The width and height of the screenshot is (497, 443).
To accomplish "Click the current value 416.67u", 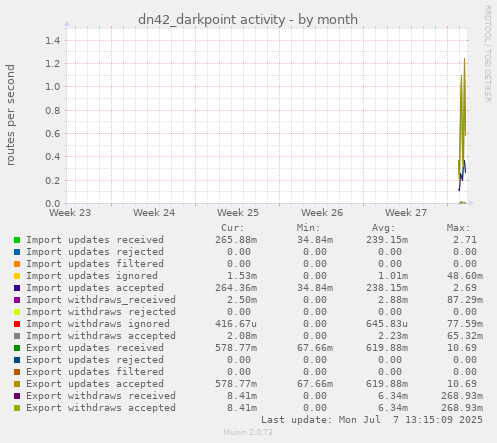I will (236, 324).
